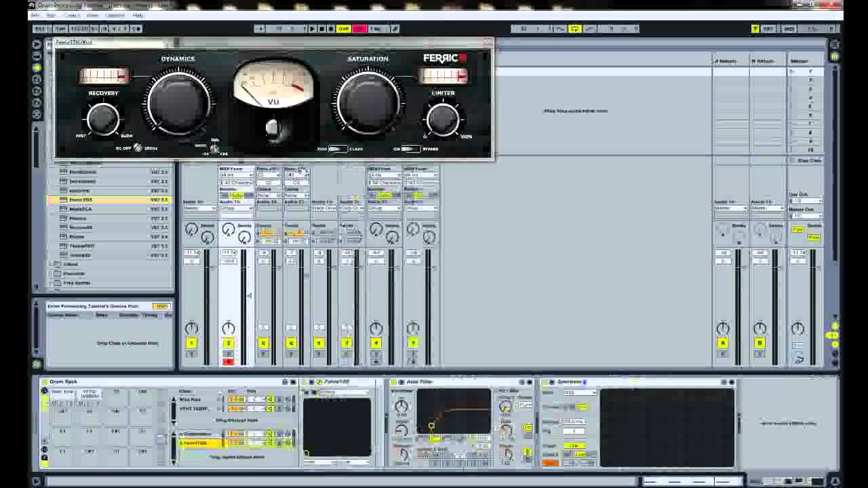The width and height of the screenshot is (868, 488).
Task: Toggle track 2 activator button
Action: point(228,343)
